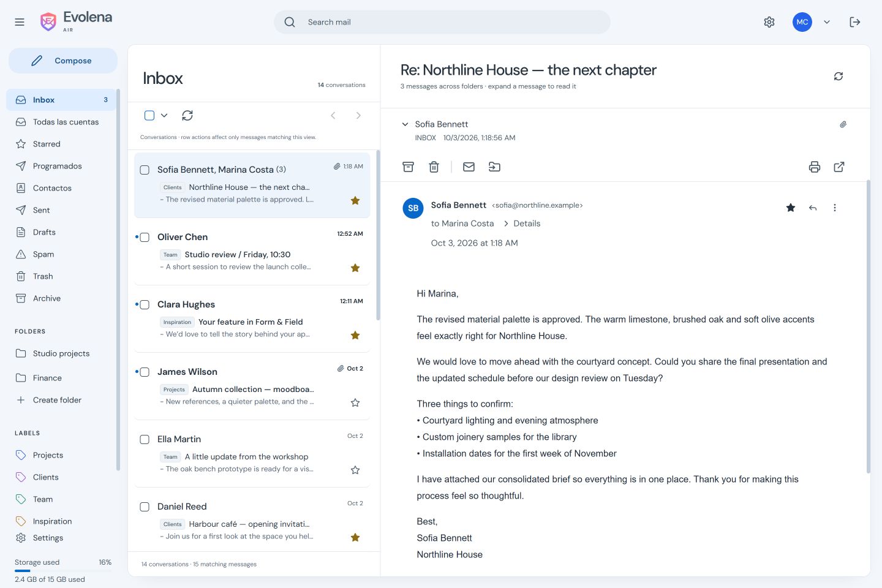Open the settings gear in the top bar
Viewport: 882px width, 588px height.
(x=769, y=22)
